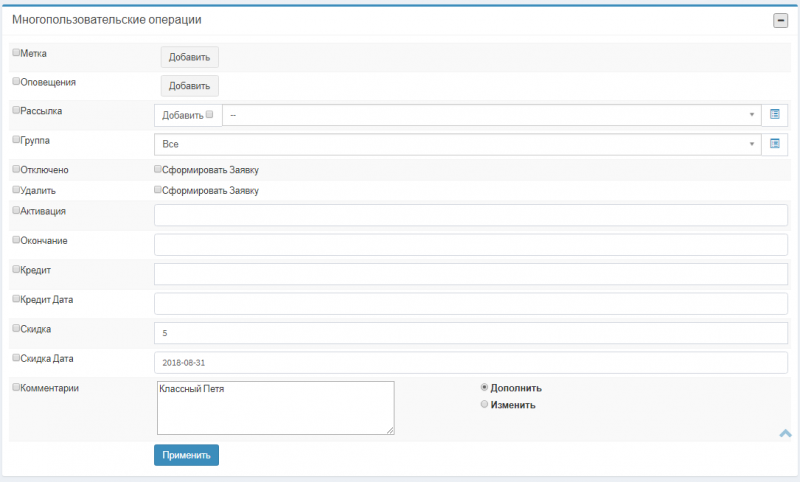Open list icon next to Рассылка dropdown
Screen dimensions: 800x482
pos(774,115)
